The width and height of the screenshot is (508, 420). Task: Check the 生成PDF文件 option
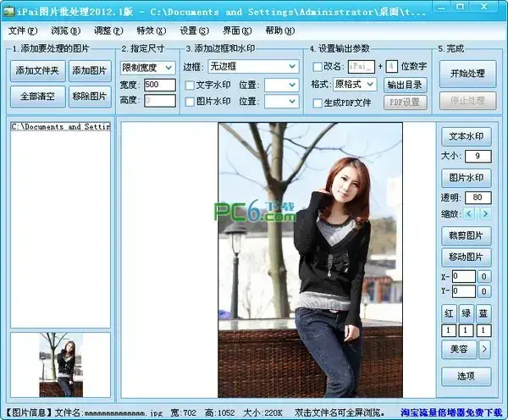[x=317, y=103]
